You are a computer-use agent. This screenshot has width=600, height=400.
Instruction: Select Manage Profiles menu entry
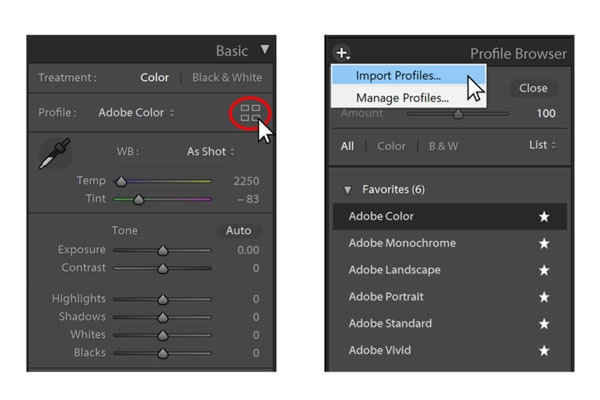tap(402, 97)
